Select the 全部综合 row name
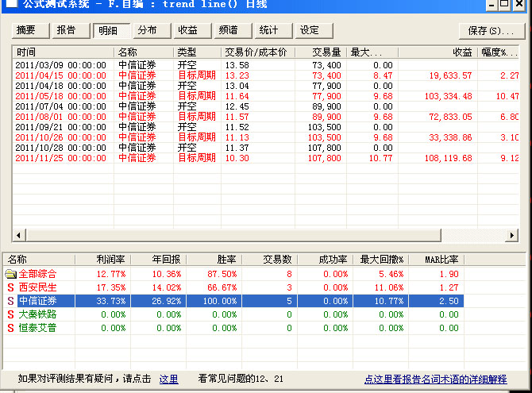Image resolution: width=532 pixels, height=393 pixels. [37, 274]
